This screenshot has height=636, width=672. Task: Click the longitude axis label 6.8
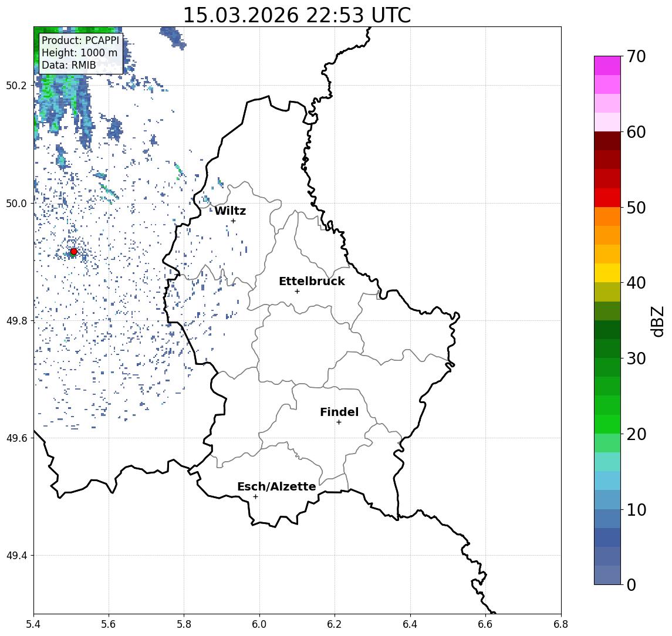[560, 624]
